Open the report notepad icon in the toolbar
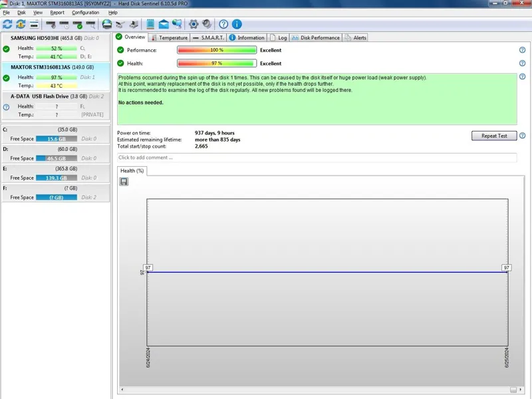Screen dimensions: 532x399 coord(150,25)
